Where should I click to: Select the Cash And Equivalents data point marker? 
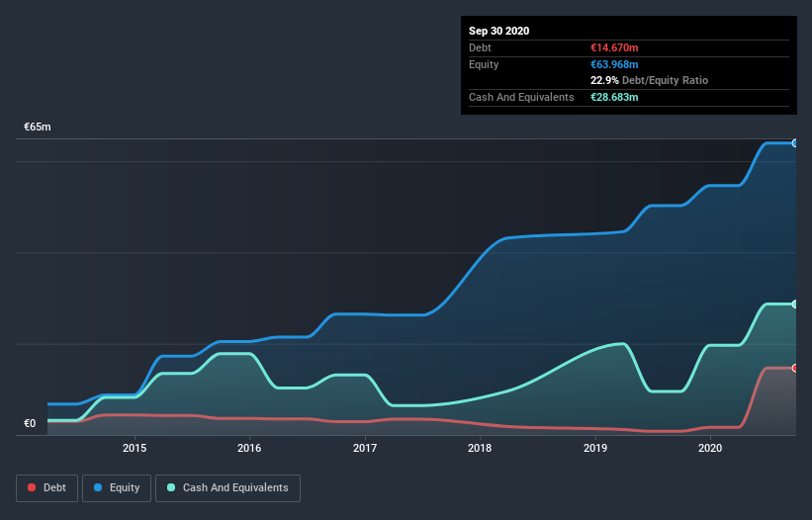click(795, 304)
